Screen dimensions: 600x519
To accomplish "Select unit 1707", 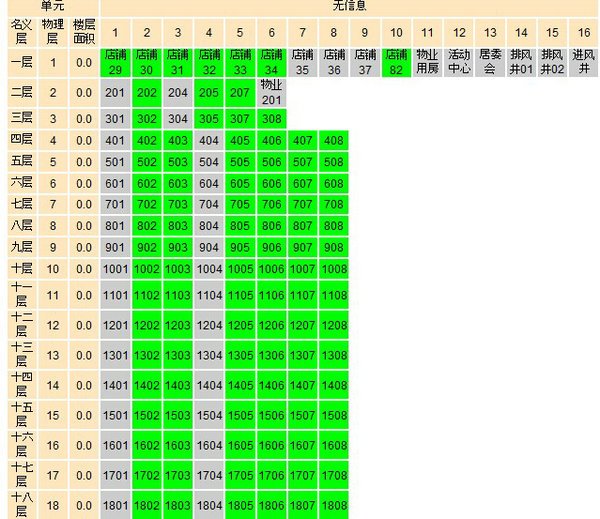I will [302, 475].
